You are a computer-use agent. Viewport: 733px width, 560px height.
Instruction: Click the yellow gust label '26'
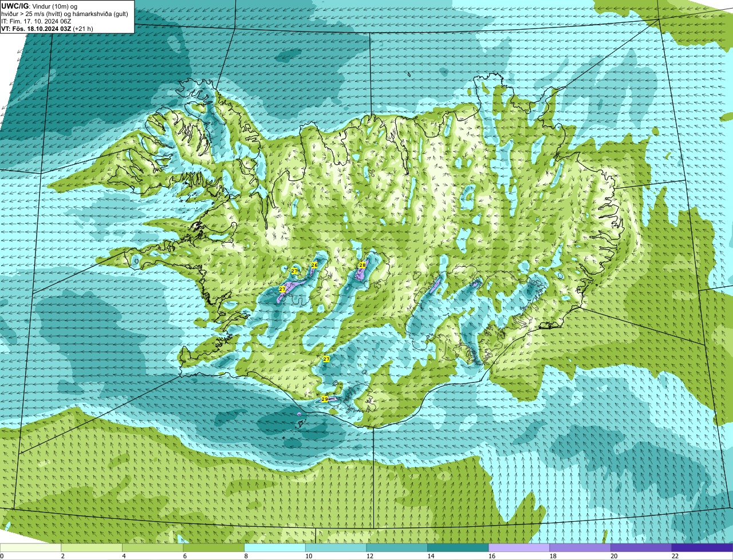pyautogui.click(x=314, y=265)
